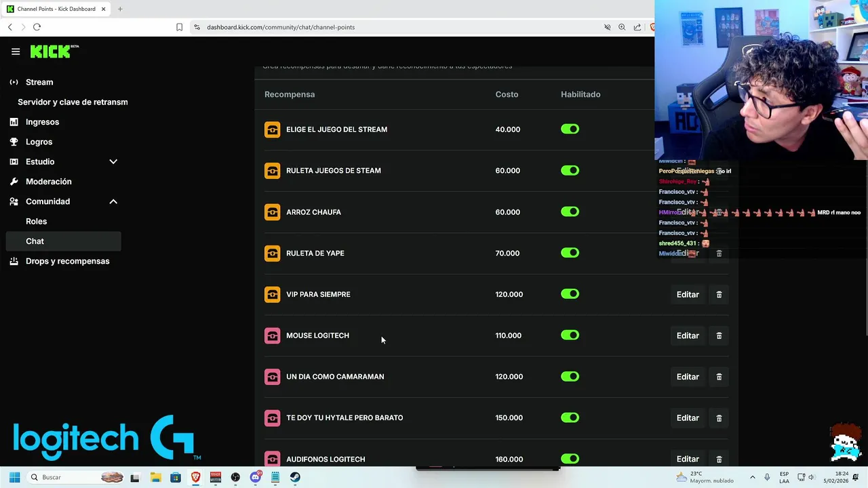Click the UN DIA COMO CAMARAMAN reward icon
The width and height of the screenshot is (868, 488).
click(x=272, y=377)
